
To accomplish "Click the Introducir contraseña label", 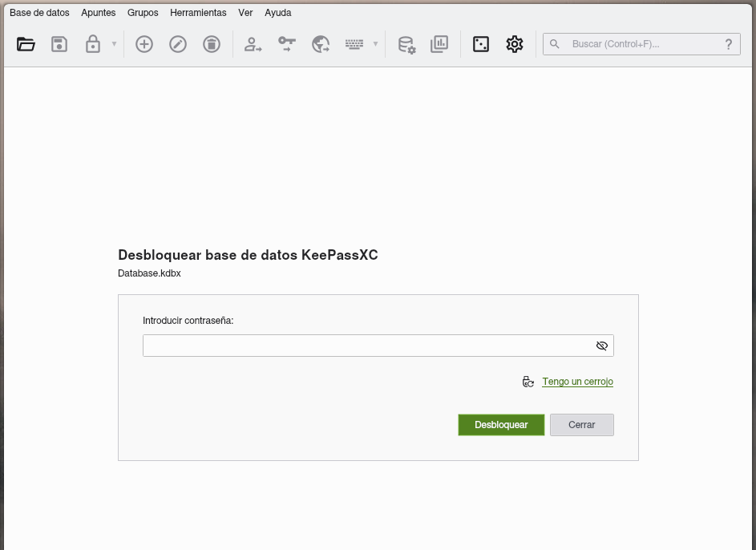I will click(188, 321).
